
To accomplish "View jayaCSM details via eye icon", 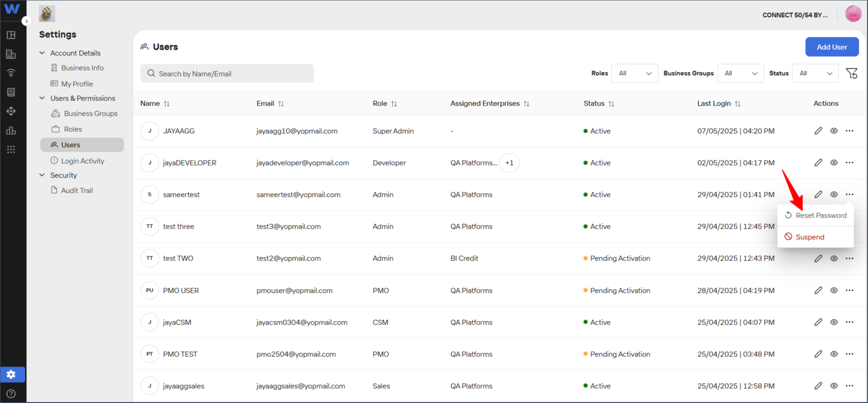I will 834,322.
